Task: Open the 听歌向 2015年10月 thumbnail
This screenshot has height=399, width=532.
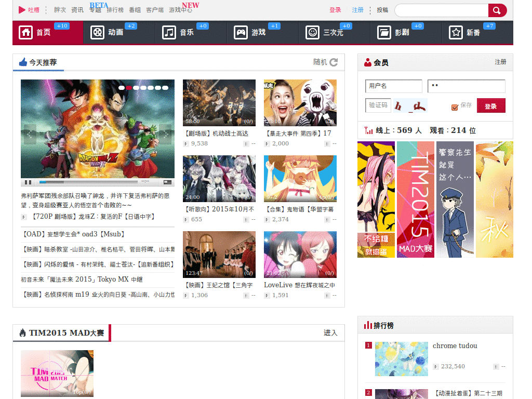Action: coord(219,179)
